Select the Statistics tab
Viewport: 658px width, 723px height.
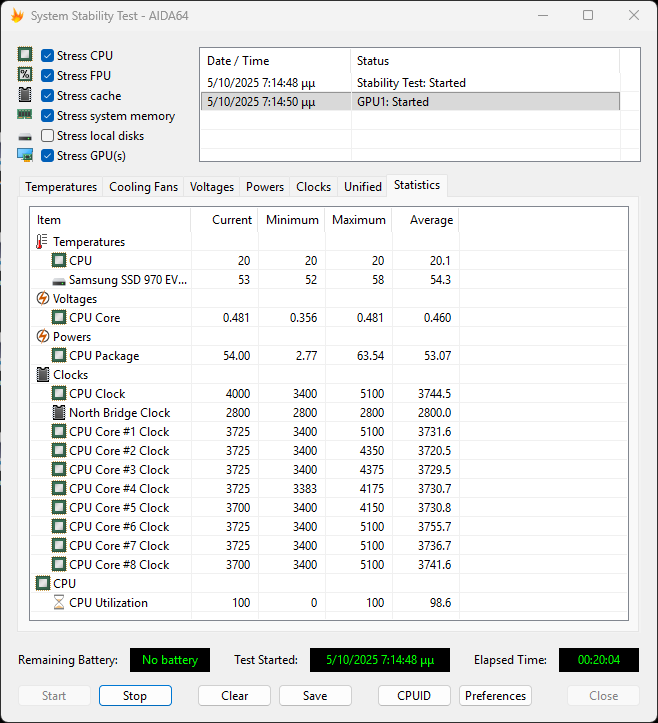tap(417, 185)
